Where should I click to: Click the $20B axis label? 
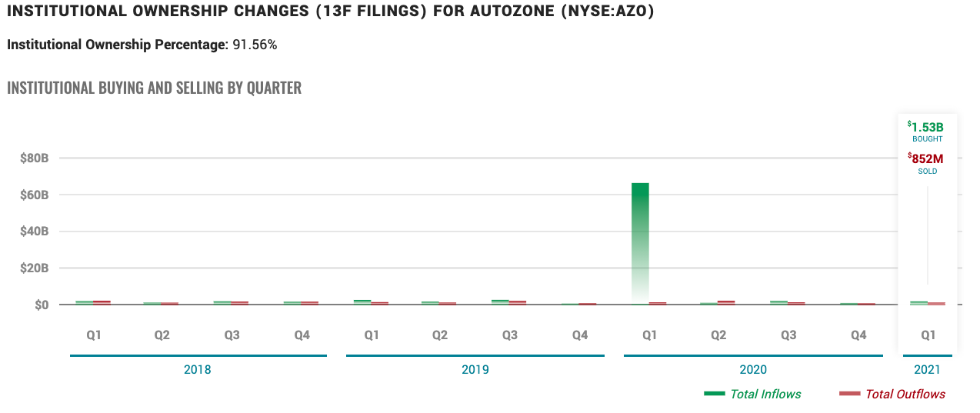coord(35,268)
